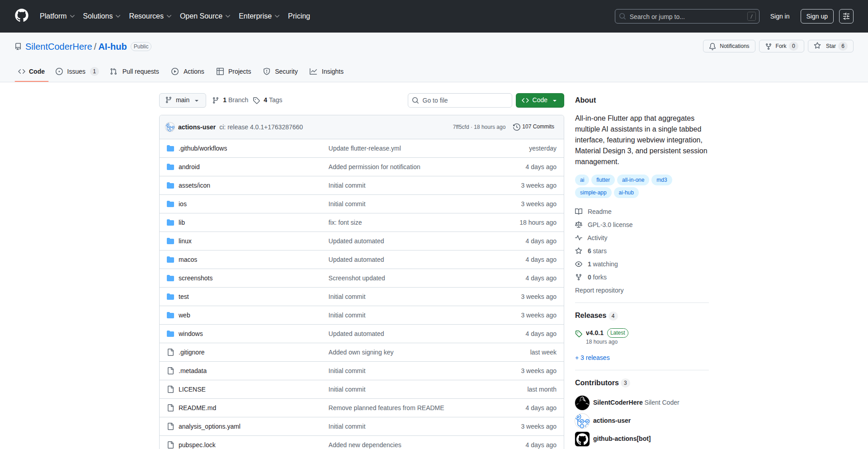The width and height of the screenshot is (868, 449).
Task: Click the star icon beside 6 stars
Action: (579, 251)
